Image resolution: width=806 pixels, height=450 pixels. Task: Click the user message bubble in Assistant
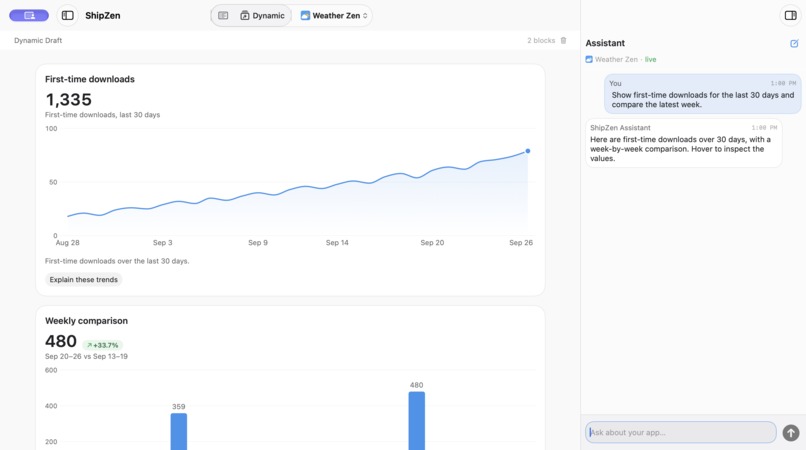(703, 94)
